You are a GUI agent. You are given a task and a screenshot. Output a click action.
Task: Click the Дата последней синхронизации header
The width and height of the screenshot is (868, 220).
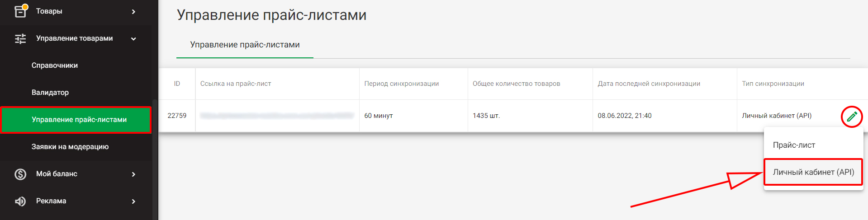click(x=649, y=84)
